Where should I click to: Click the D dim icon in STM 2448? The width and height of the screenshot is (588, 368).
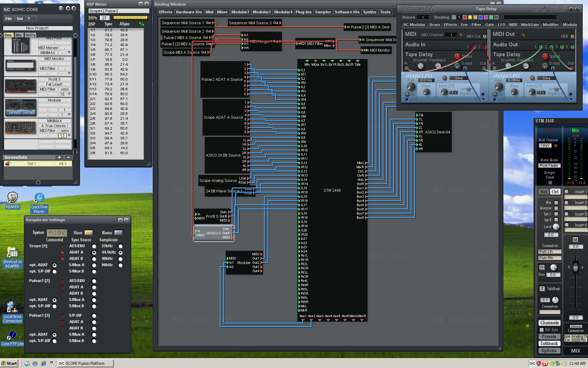542,267
